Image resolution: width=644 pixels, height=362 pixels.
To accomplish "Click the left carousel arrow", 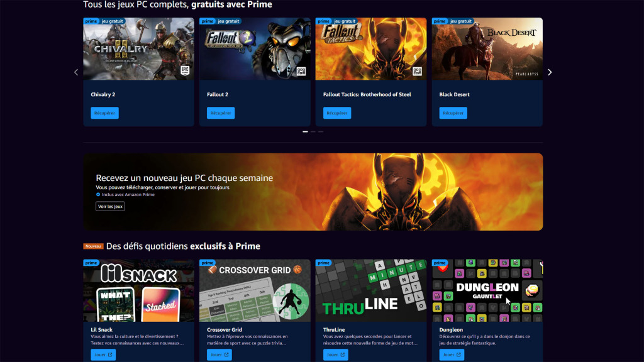I will pos(76,72).
